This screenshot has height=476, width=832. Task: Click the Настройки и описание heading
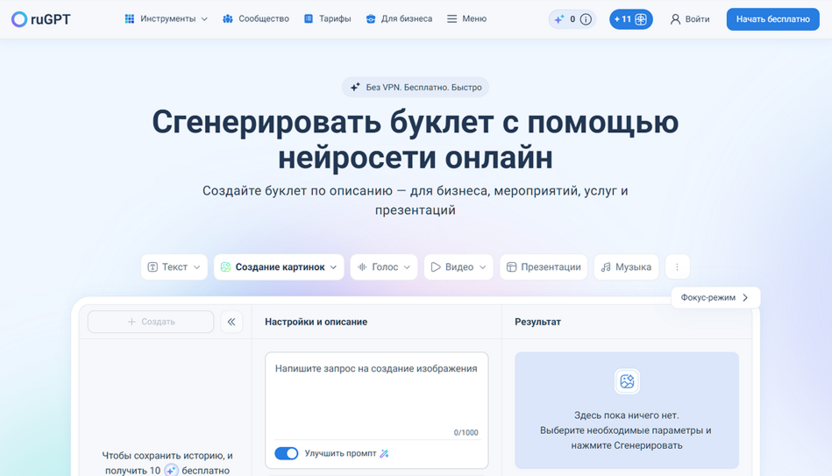pos(316,322)
